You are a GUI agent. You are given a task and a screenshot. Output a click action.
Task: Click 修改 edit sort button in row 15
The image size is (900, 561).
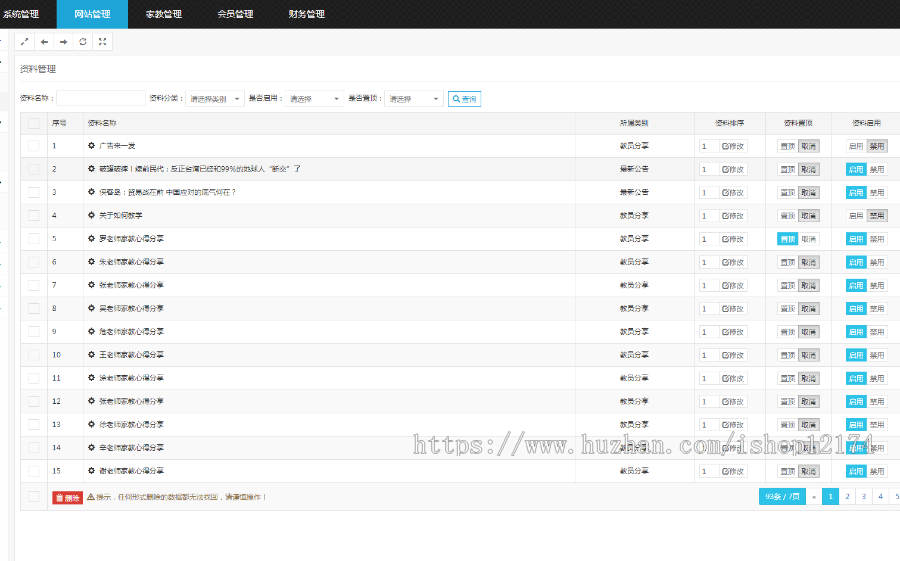(733, 471)
